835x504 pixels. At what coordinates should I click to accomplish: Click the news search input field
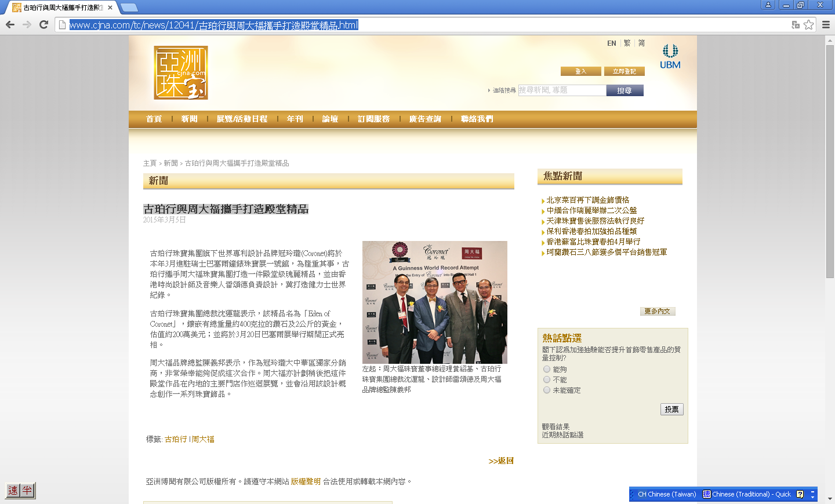(562, 90)
